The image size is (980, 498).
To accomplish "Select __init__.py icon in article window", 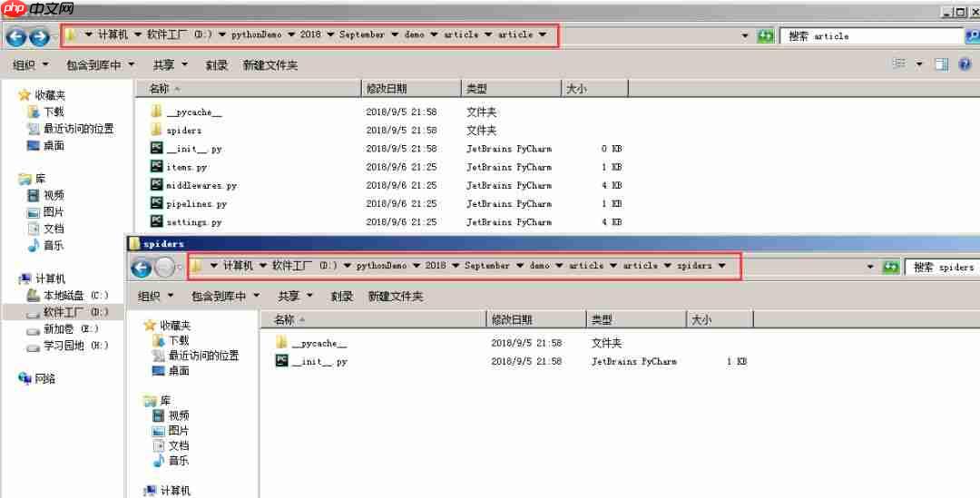I will click(x=157, y=148).
